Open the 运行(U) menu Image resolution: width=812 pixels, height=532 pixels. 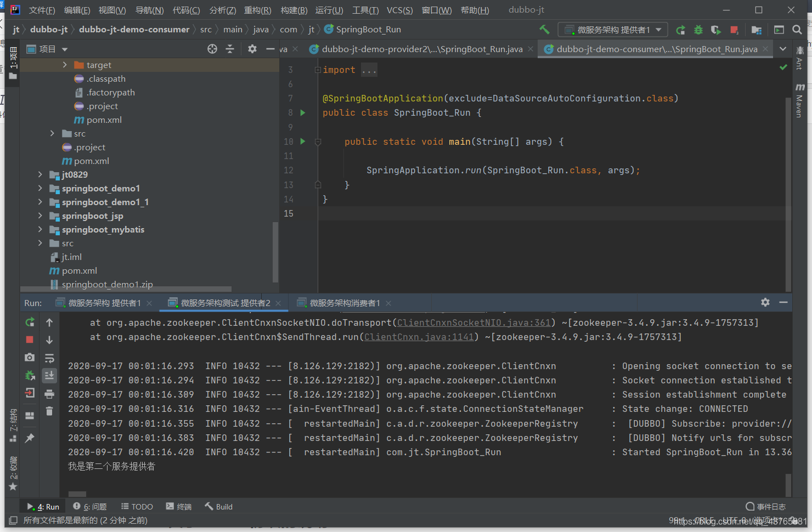pos(329,10)
